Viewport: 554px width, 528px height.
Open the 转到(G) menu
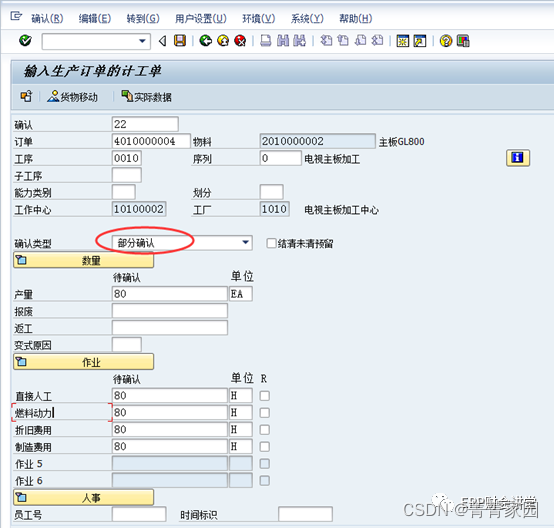point(143,18)
